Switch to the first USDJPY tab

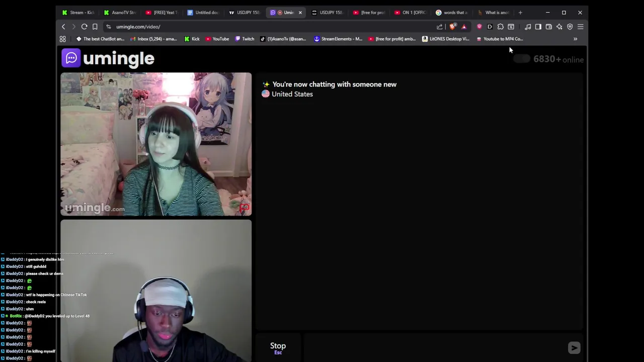pos(245,13)
